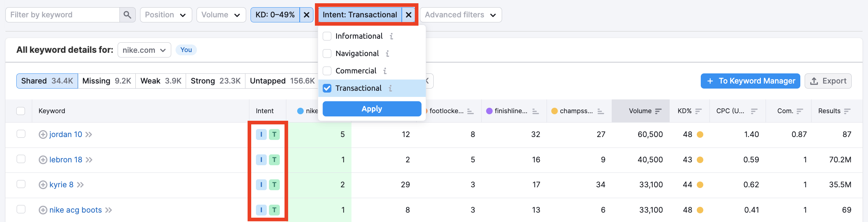The image size is (868, 222).
Task: Click the Transactional intent badge for nike acg boots
Action: click(x=274, y=210)
